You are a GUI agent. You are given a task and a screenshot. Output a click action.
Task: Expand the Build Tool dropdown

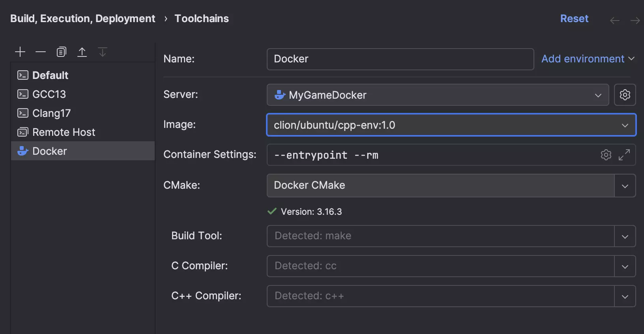[625, 236]
